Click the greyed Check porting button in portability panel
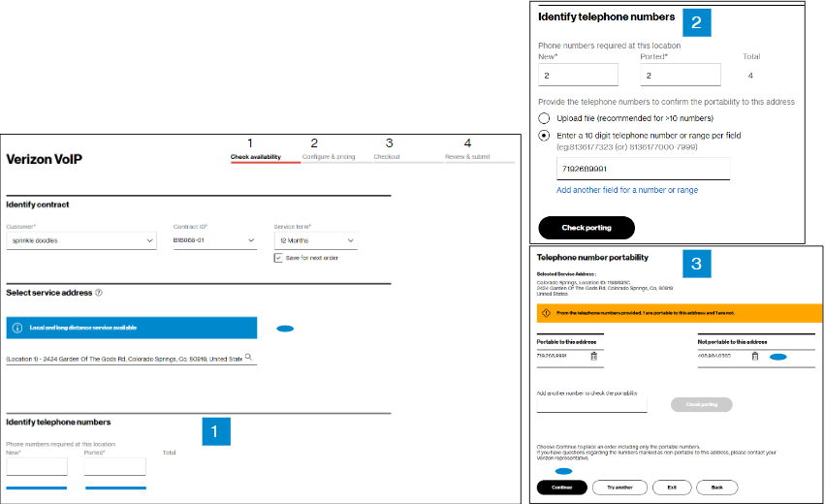 pyautogui.click(x=701, y=404)
